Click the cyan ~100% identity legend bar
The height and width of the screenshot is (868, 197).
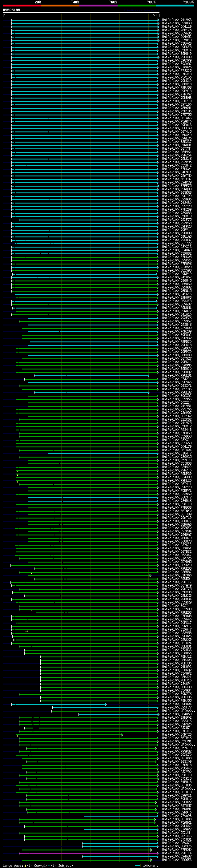point(175,6)
